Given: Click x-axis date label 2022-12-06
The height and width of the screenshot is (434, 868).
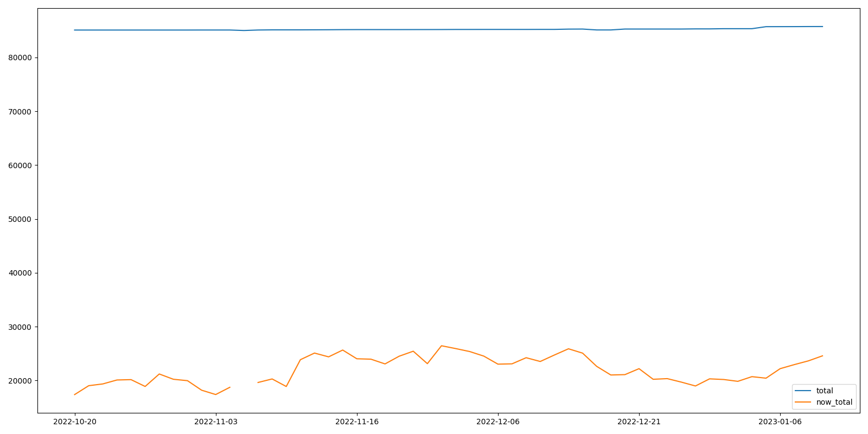Looking at the screenshot, I should [x=498, y=422].
